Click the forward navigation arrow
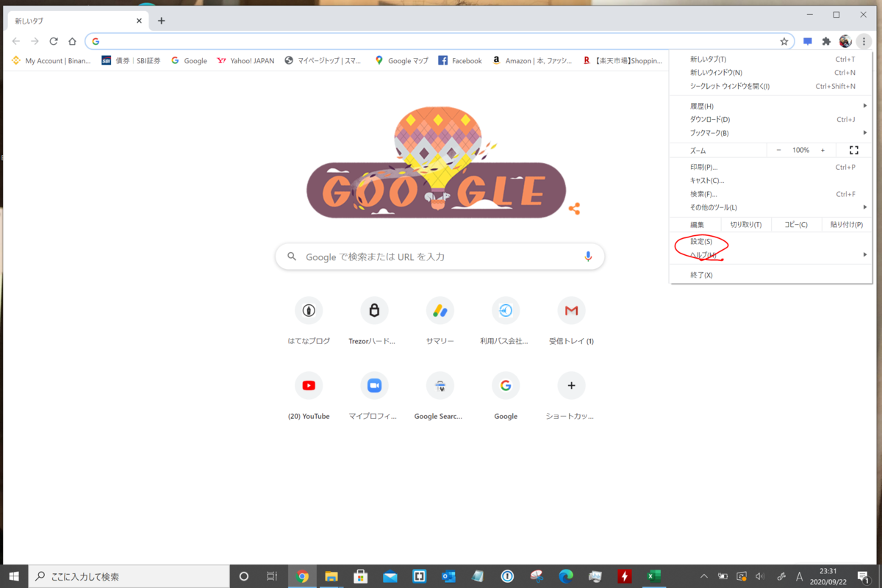The height and width of the screenshot is (588, 882). (35, 41)
